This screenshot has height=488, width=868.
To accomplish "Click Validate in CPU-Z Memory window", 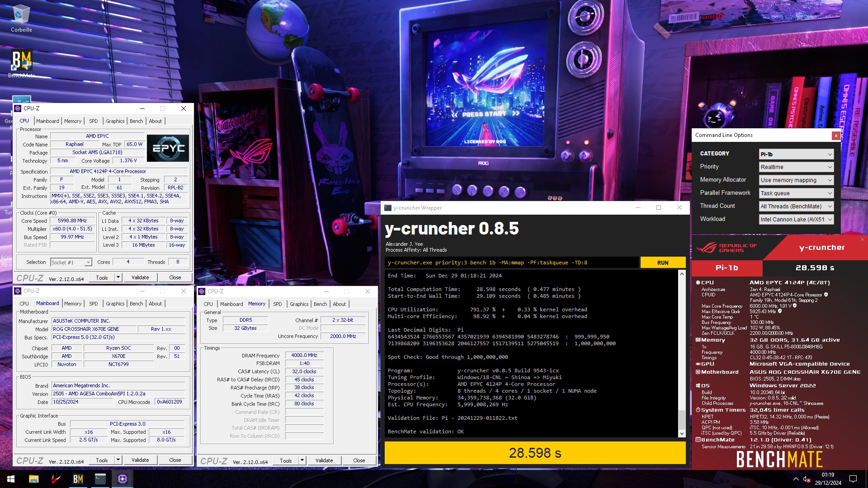I will click(324, 460).
